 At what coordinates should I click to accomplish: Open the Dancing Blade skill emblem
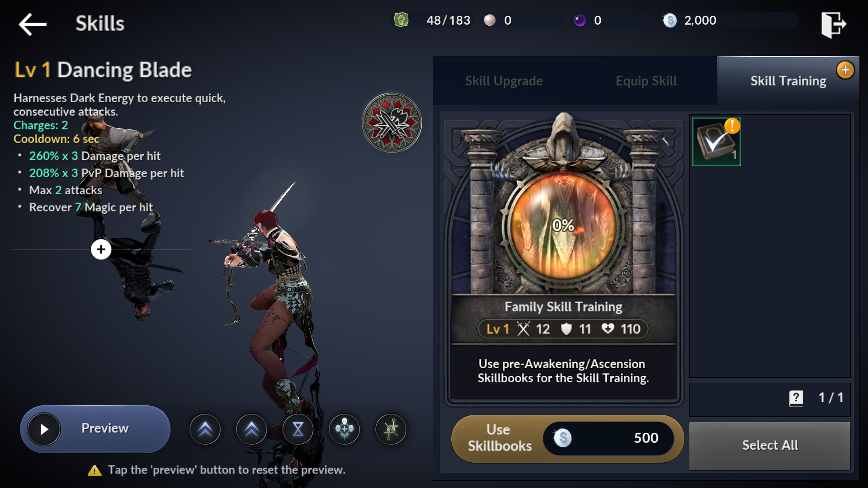point(392,122)
